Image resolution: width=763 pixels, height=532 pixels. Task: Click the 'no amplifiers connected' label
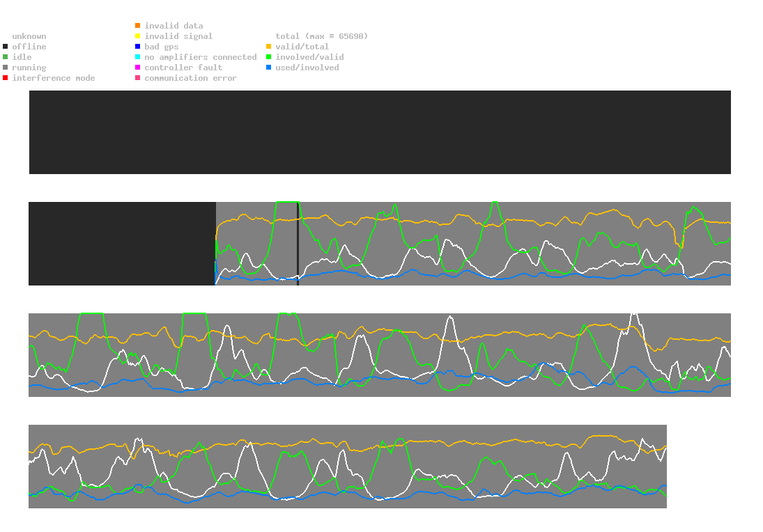click(201, 57)
